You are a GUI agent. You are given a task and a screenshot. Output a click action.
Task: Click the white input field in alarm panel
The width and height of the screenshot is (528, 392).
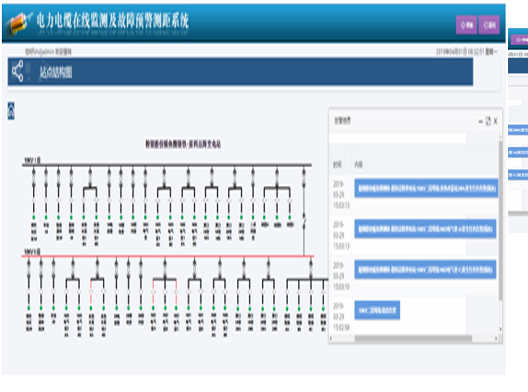(398, 138)
